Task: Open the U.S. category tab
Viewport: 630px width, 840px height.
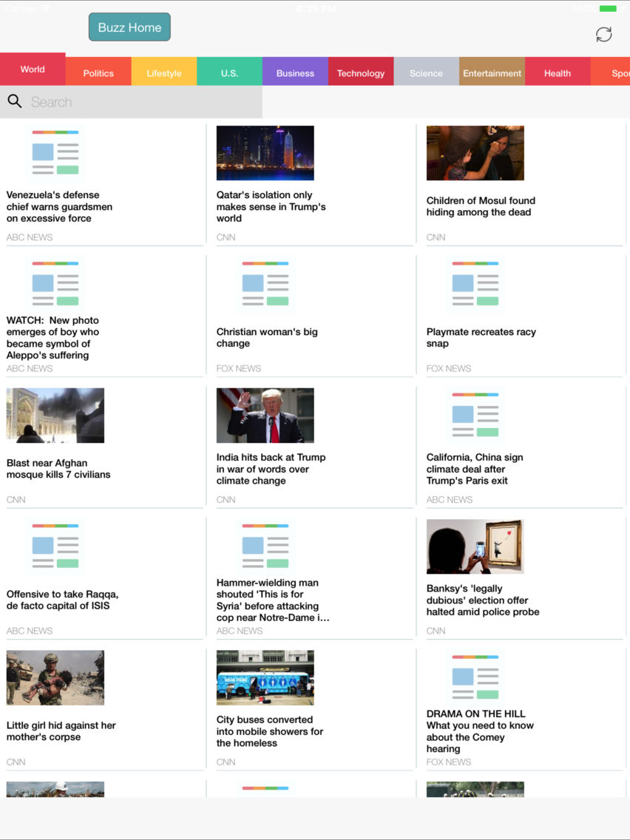Action: pos(229,72)
